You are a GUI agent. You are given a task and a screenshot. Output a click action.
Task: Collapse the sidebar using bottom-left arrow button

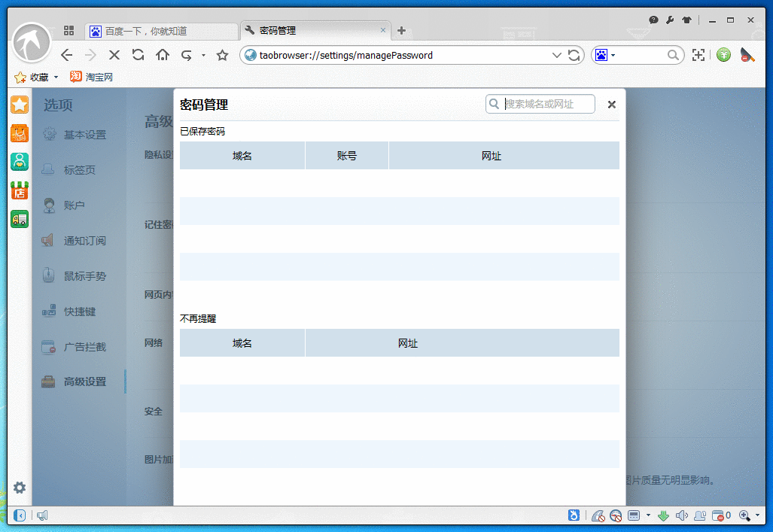[20, 515]
